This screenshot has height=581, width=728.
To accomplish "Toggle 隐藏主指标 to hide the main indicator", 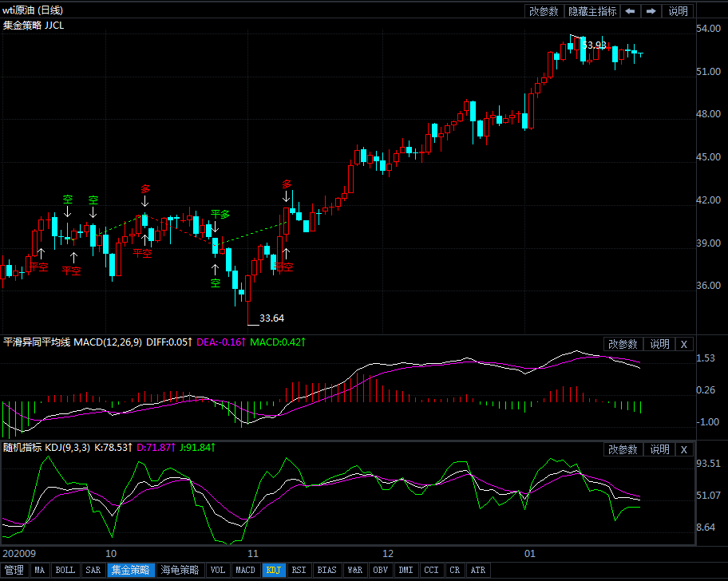I will pos(591,11).
